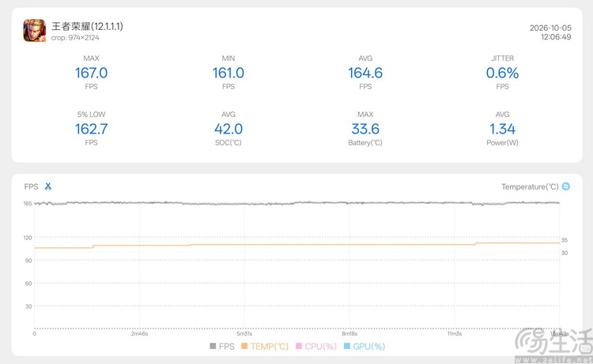The height and width of the screenshot is (364, 593).
Task: Click the scissors crop icon beside FPS
Action: click(48, 186)
